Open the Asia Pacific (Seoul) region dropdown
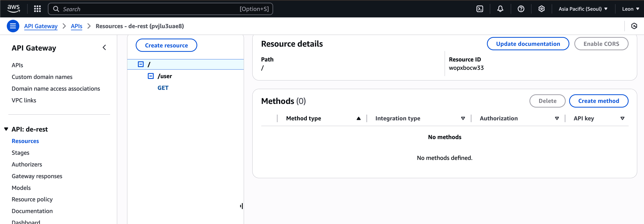 tap(583, 9)
